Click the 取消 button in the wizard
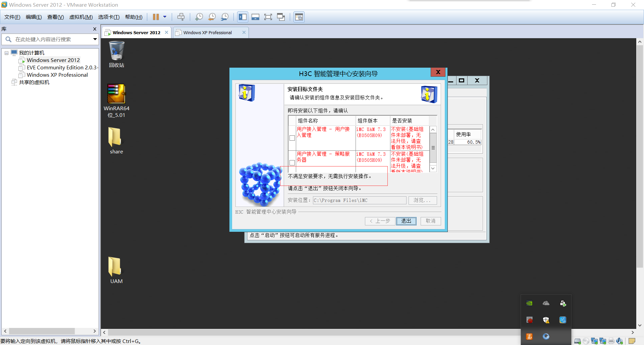The height and width of the screenshot is (345, 644). [431, 221]
